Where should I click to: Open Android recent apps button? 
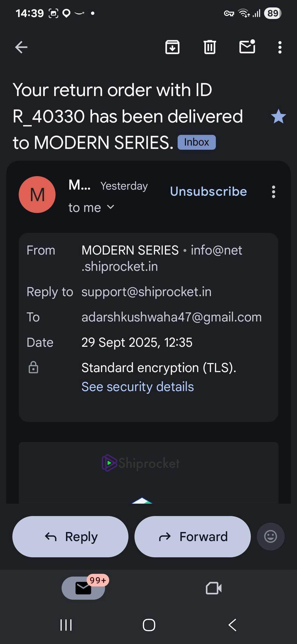(x=66, y=625)
